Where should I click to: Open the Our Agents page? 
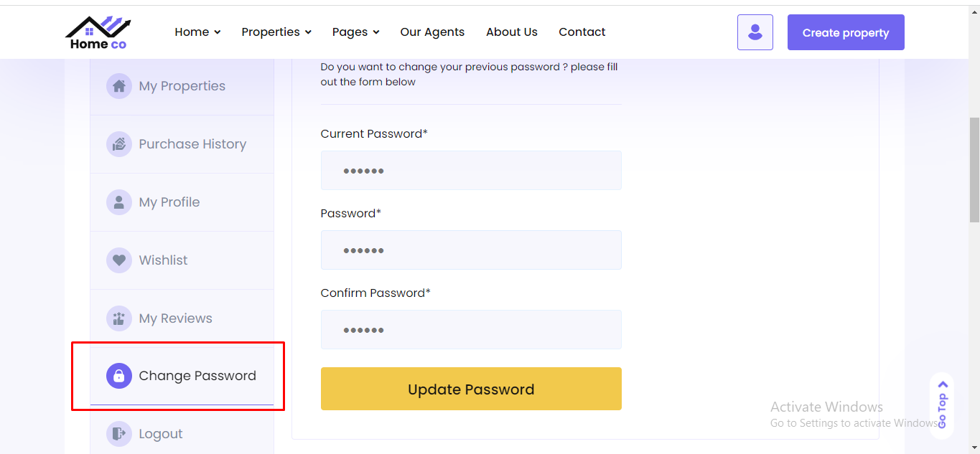[432, 32]
